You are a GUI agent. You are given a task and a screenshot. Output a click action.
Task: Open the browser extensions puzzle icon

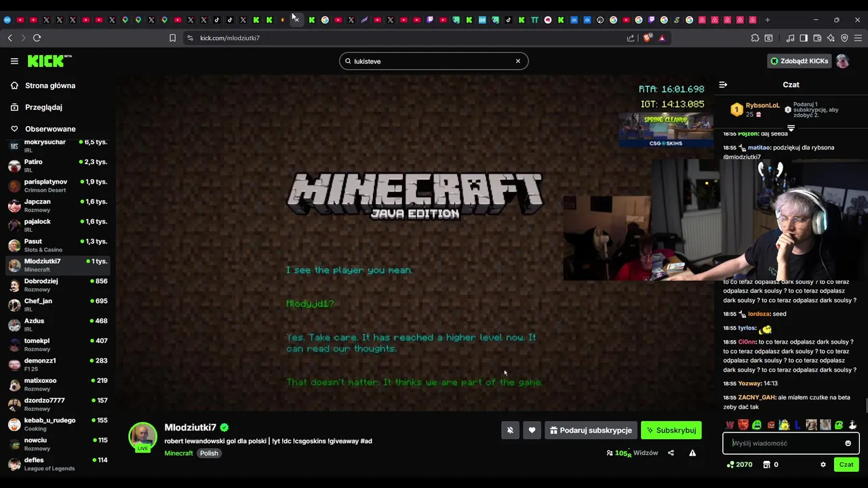755,38
